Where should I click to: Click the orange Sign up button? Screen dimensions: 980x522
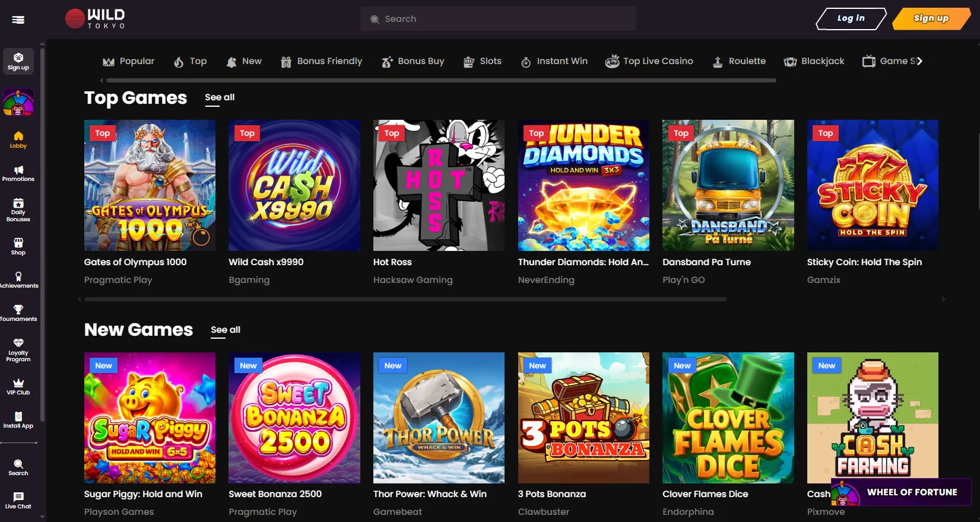pyautogui.click(x=931, y=18)
